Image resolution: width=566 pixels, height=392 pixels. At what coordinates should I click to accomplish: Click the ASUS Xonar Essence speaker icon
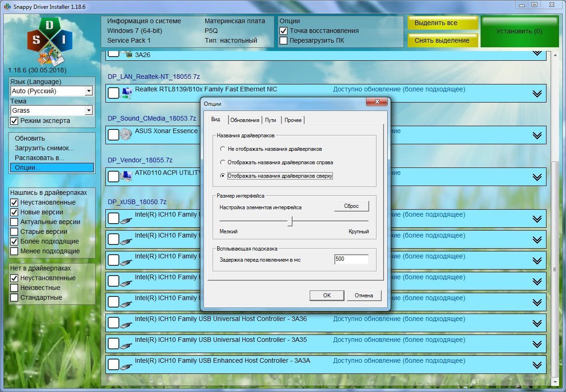coord(126,135)
